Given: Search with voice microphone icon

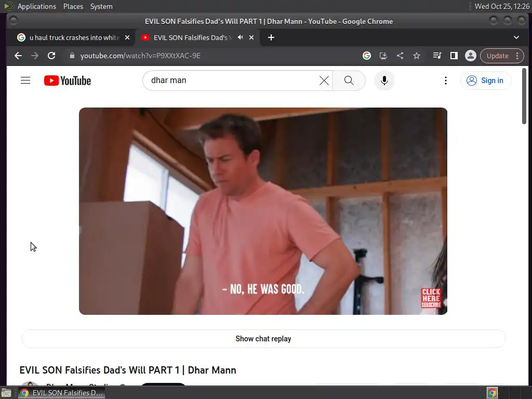Looking at the screenshot, I should click(384, 81).
